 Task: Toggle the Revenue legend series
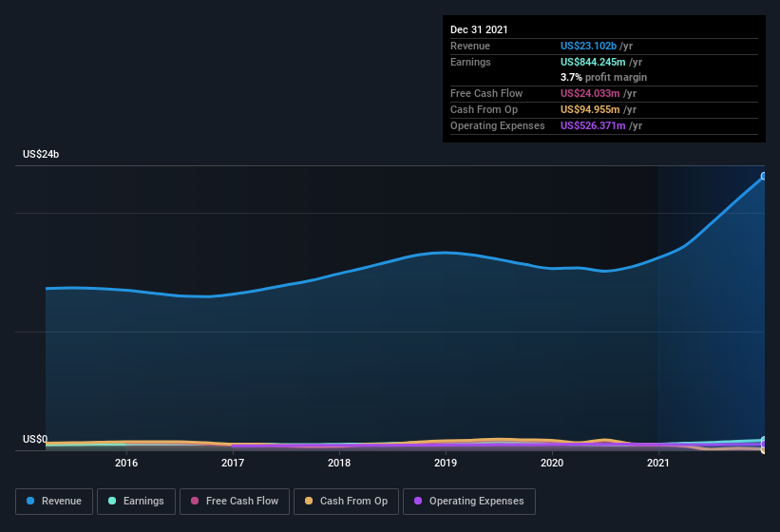(54, 502)
